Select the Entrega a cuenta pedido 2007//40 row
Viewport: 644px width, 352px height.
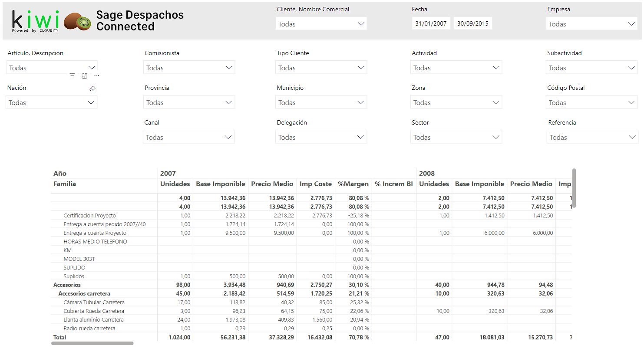point(104,224)
